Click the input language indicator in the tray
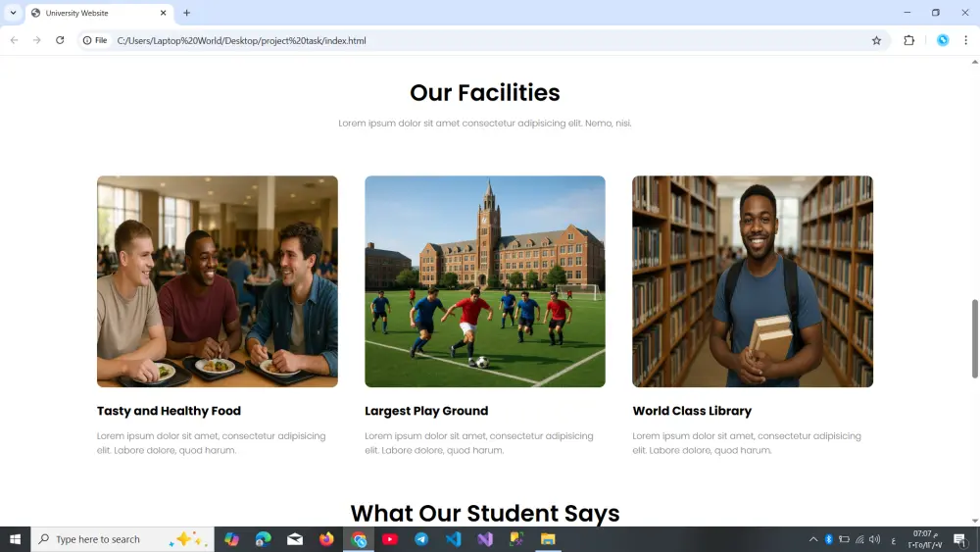 tap(893, 540)
